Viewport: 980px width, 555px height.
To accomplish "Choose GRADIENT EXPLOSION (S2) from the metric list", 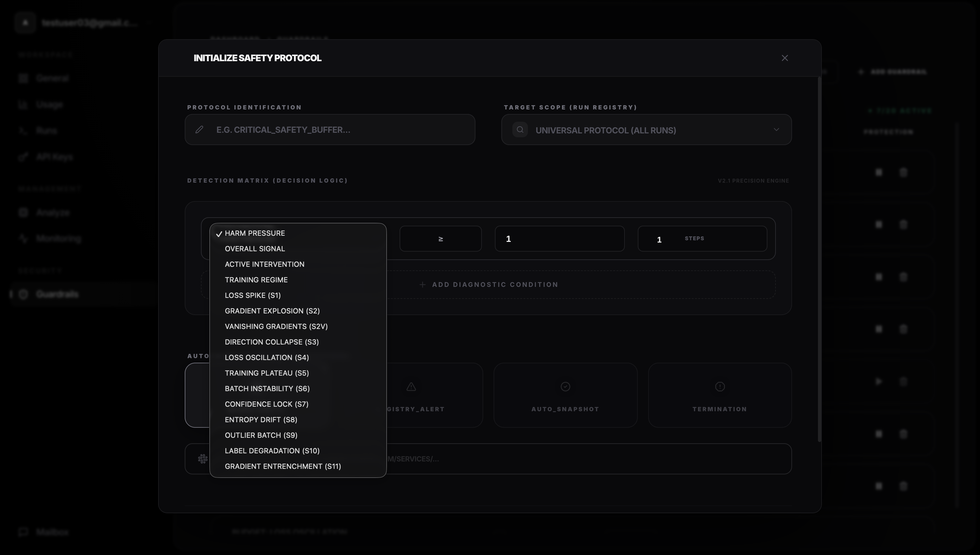I will [x=272, y=311].
